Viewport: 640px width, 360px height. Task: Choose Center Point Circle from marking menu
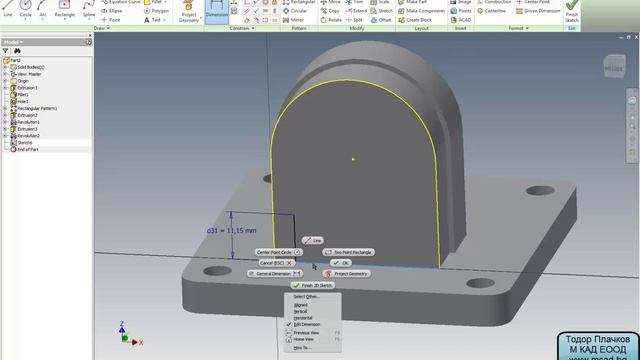pos(279,252)
